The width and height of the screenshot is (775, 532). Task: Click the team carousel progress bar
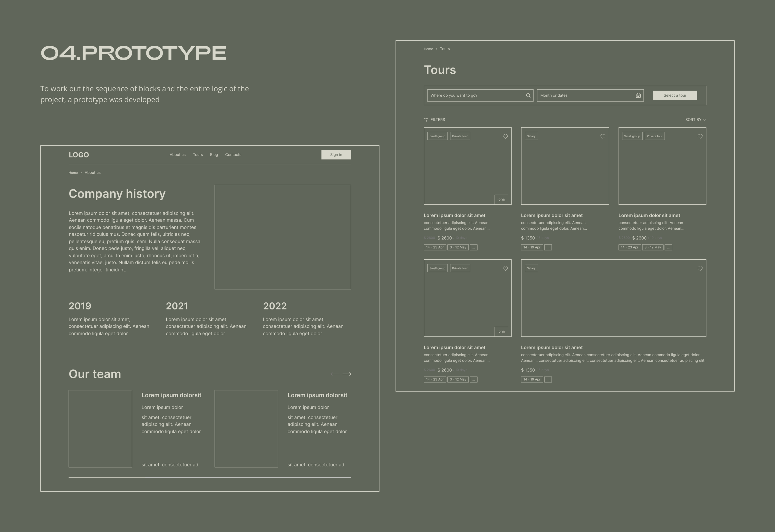210,477
